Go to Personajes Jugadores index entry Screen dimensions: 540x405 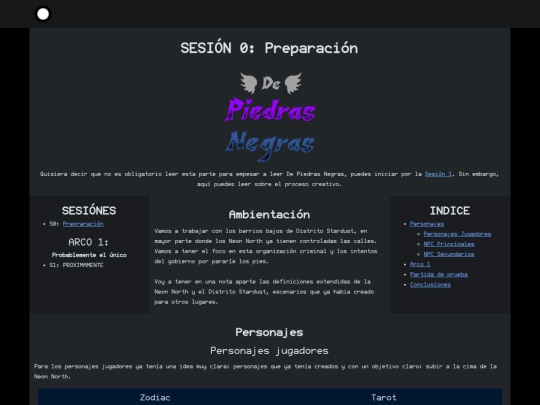click(457, 234)
